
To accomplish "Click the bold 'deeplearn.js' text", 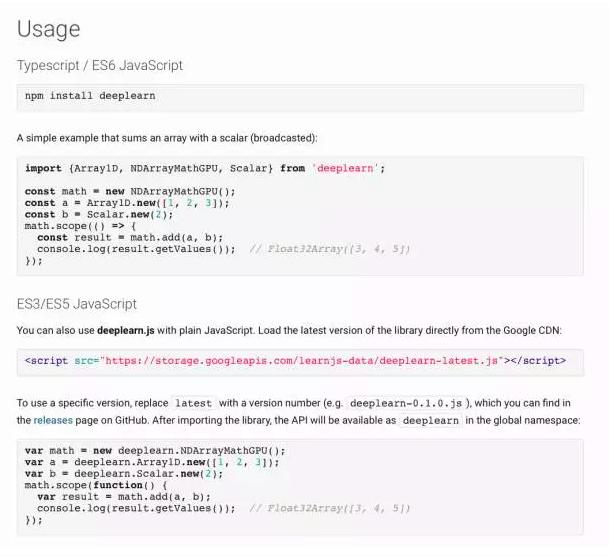I will pos(126,331).
